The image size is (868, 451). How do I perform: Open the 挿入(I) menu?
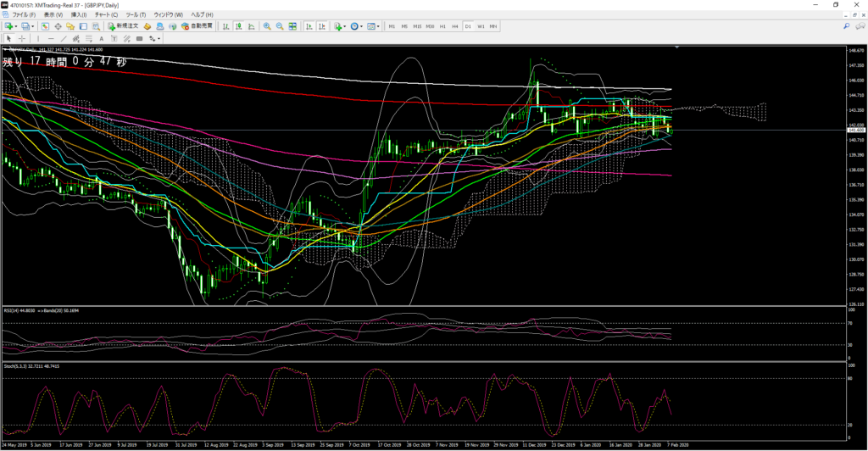(x=79, y=15)
